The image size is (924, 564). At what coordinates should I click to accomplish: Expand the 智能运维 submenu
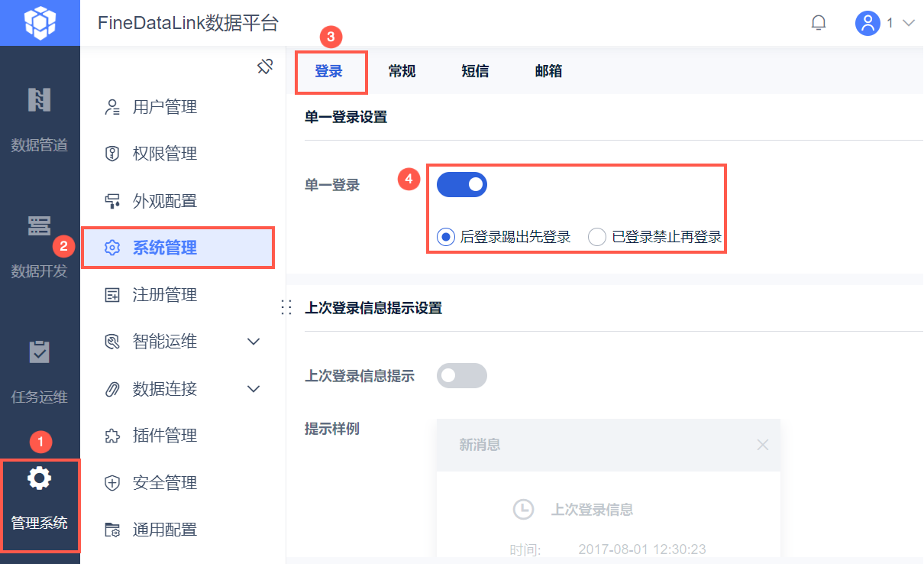tap(254, 342)
